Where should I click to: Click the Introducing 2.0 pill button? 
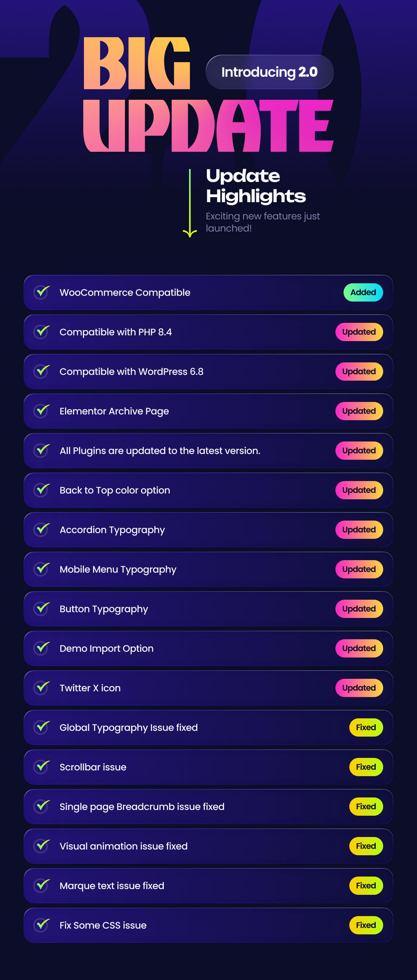pos(270,72)
